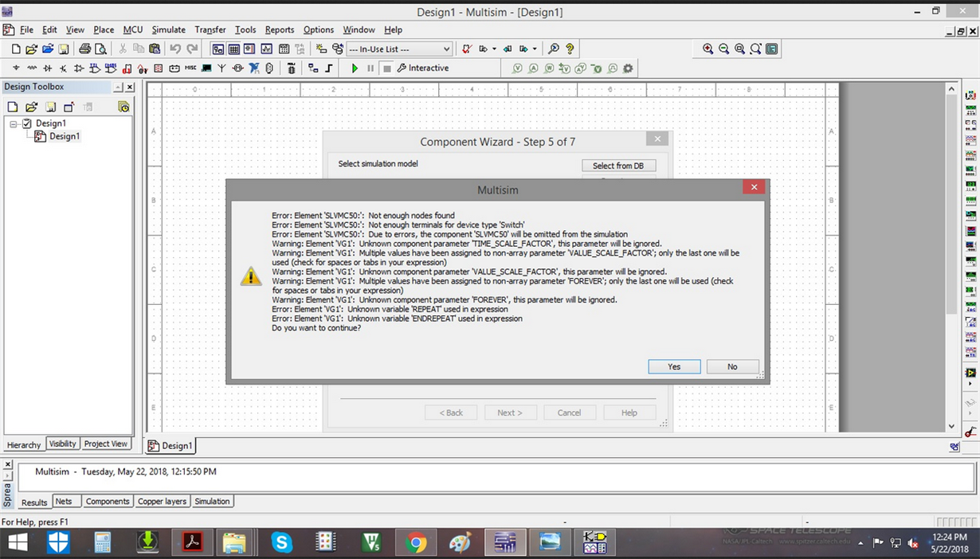Switch to the Copper layers tab
This screenshot has height=559, width=980.
[x=162, y=502]
